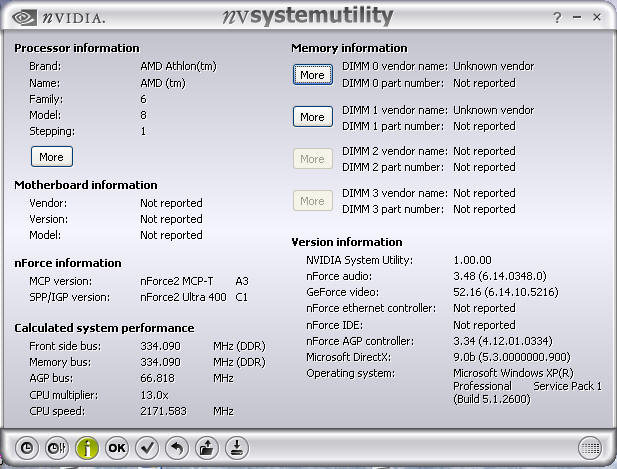Click the grid icon at bottom right
This screenshot has width=617, height=469.
[590, 448]
